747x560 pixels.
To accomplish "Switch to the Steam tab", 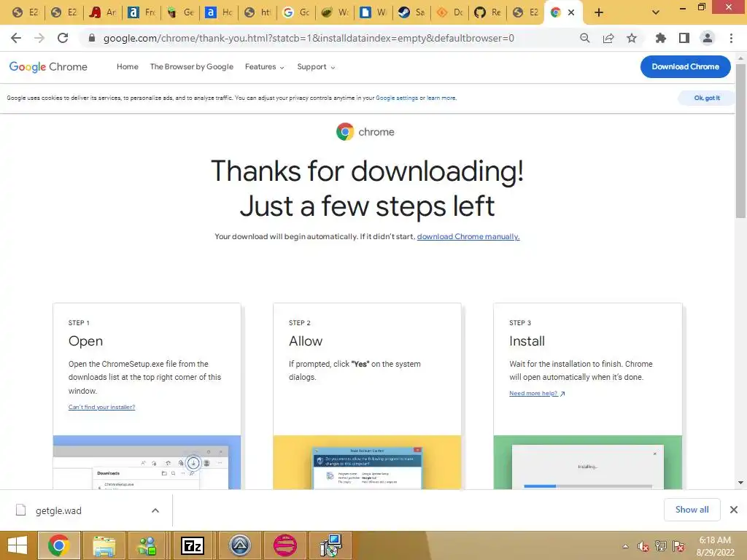I will pyautogui.click(x=411, y=12).
